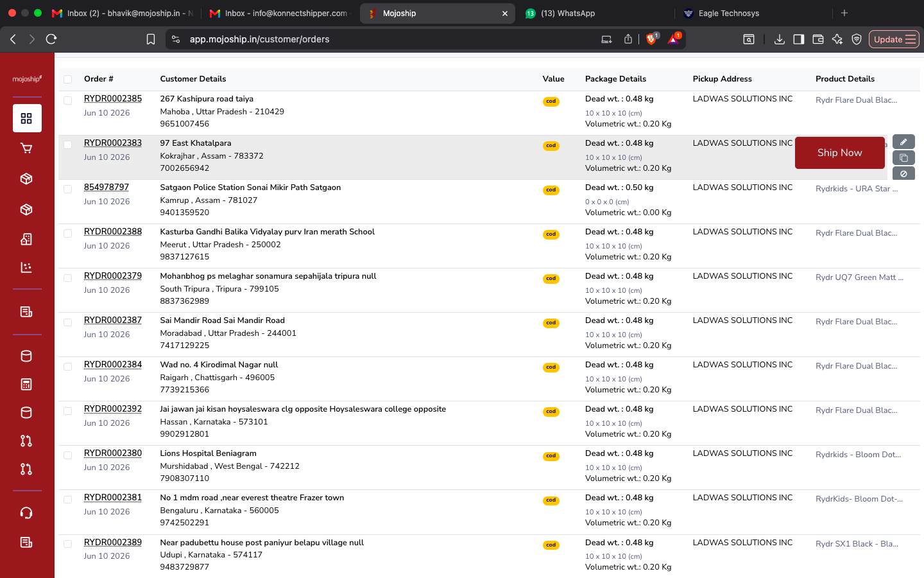Click the cod badge for order RYDR0002380

pos(551,456)
